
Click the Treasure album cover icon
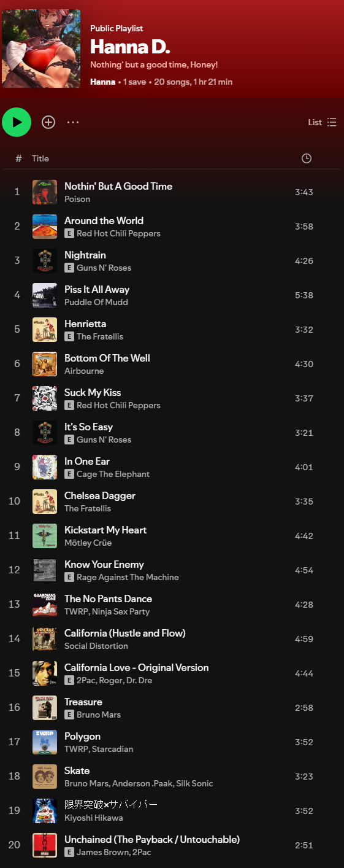(45, 708)
